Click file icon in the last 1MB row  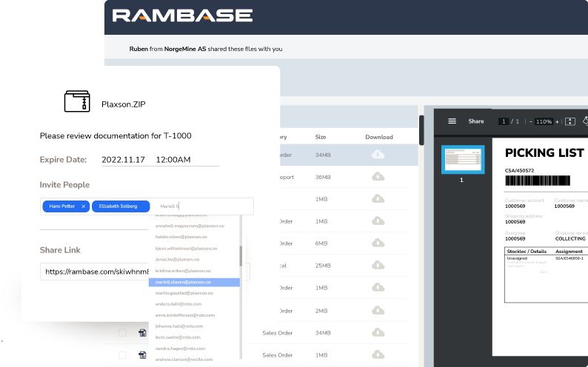click(142, 354)
